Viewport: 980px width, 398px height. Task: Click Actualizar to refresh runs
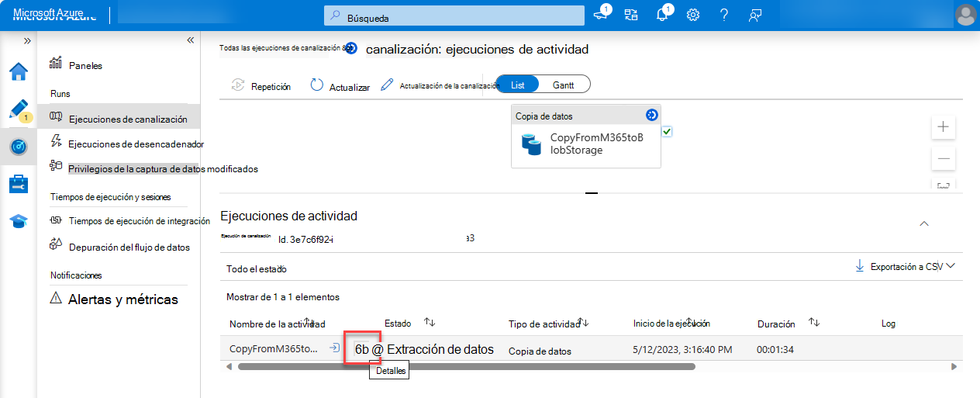coord(340,87)
